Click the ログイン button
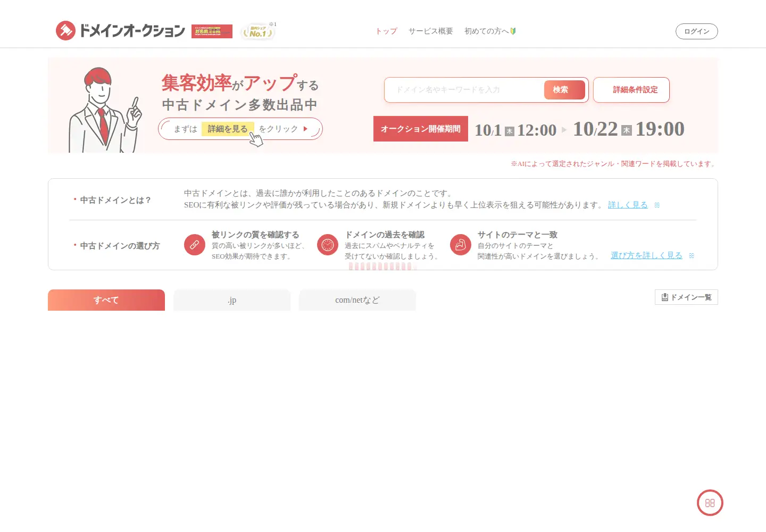The width and height of the screenshot is (766, 532). [x=697, y=31]
